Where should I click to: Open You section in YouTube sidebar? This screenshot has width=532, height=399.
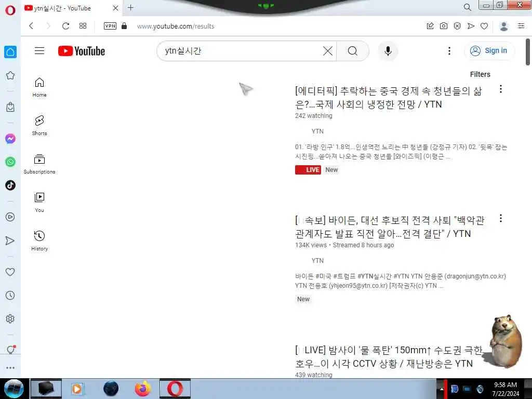coord(39,203)
